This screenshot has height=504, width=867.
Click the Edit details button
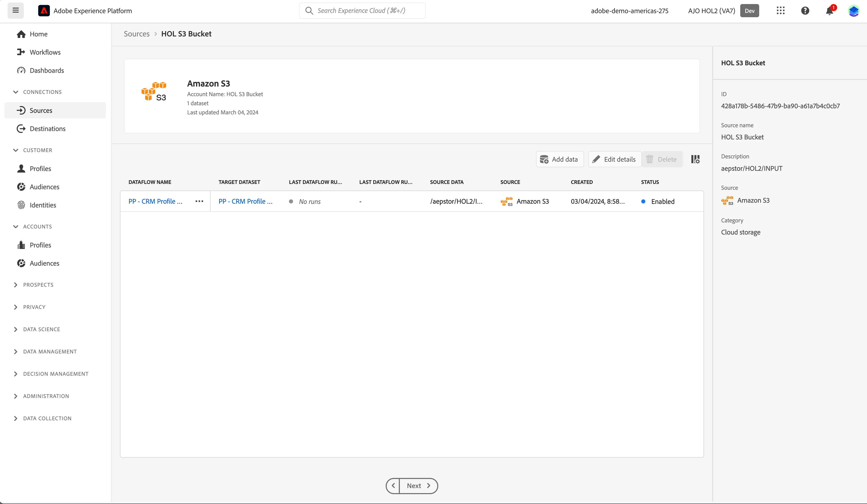[x=614, y=159]
